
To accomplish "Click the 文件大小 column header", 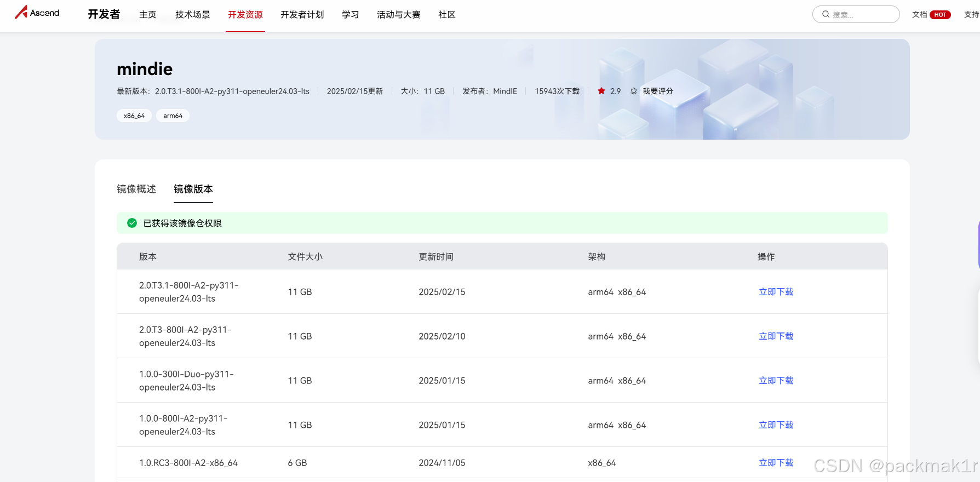I will [305, 256].
